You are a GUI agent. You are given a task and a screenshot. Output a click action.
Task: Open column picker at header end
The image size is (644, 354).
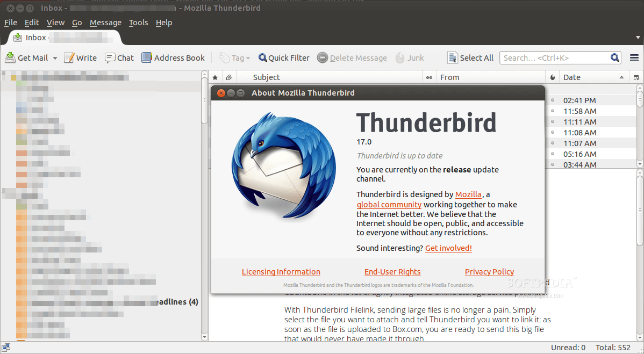(636, 77)
